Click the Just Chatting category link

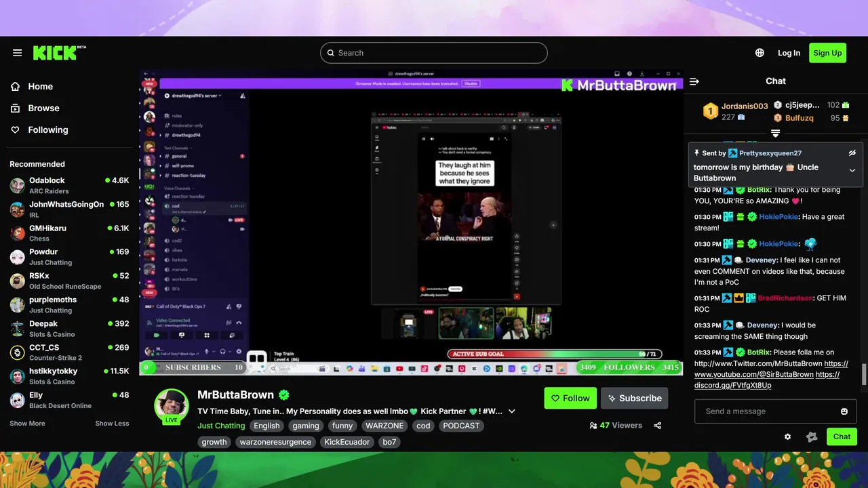220,426
